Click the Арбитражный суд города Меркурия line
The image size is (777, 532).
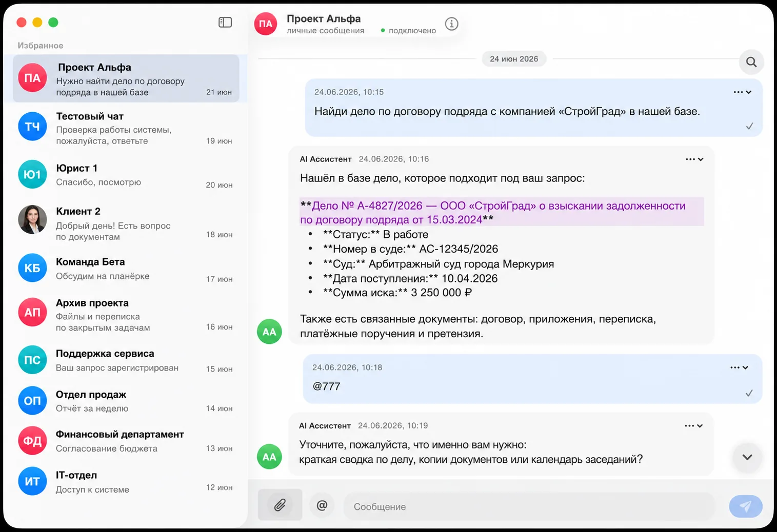click(x=439, y=264)
